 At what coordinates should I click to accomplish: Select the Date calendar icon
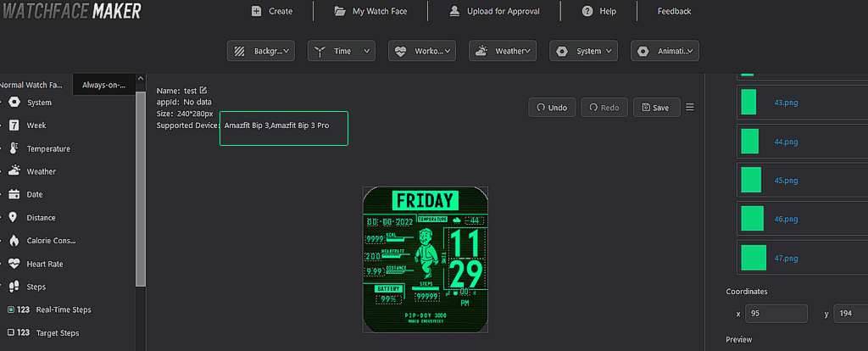pyautogui.click(x=14, y=195)
